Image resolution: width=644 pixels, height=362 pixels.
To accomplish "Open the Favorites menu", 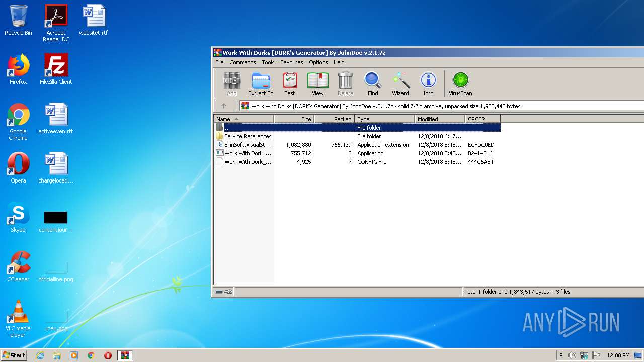I will [x=292, y=62].
